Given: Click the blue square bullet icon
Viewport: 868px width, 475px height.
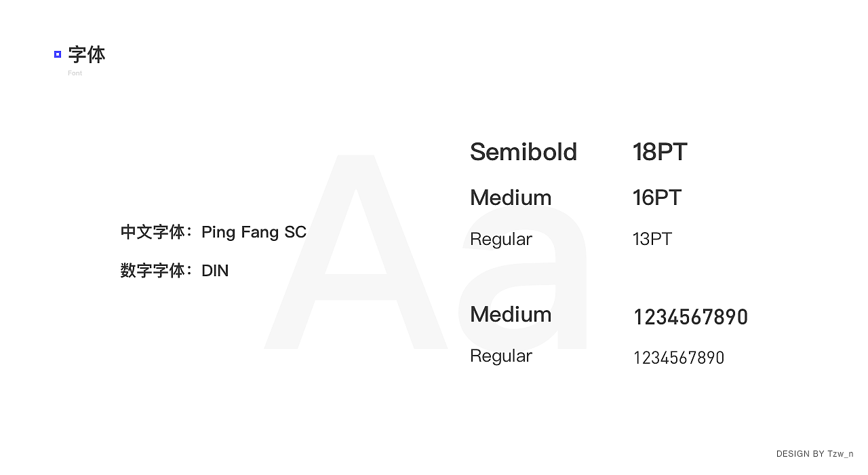Looking at the screenshot, I should coord(58,54).
